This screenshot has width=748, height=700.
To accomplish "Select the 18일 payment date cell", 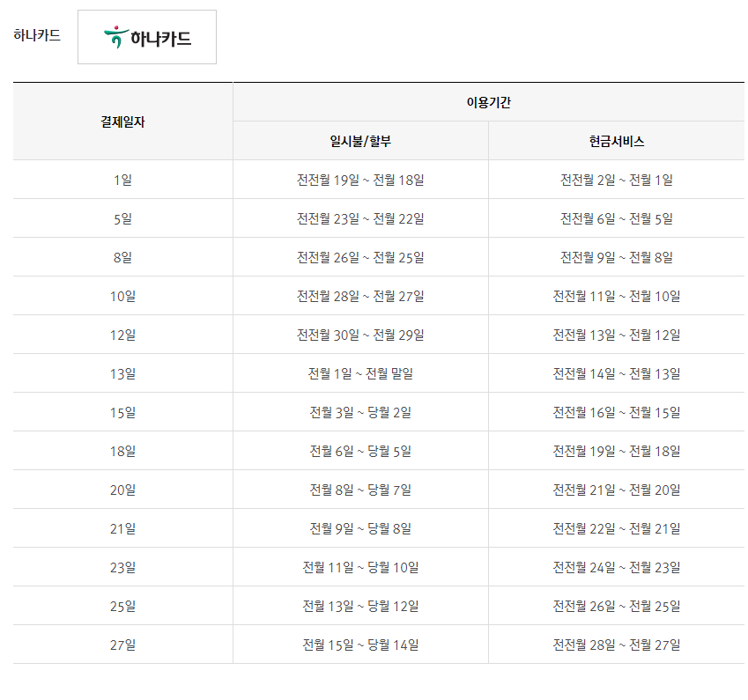I will click(122, 451).
